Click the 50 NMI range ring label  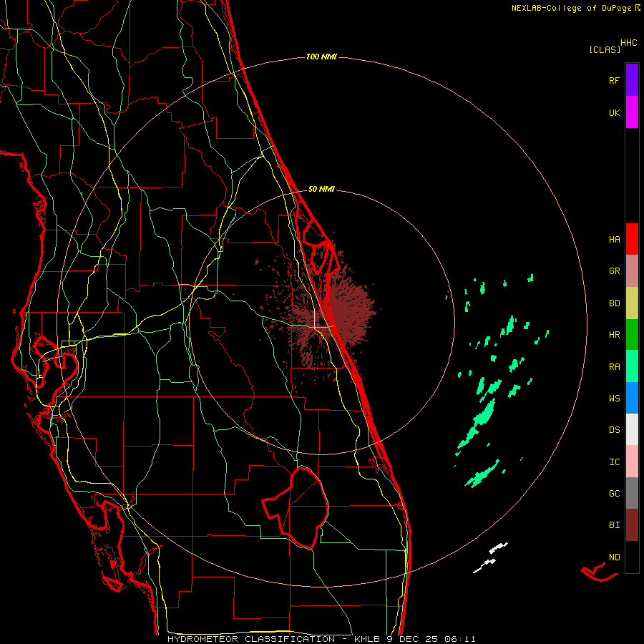[x=321, y=190]
